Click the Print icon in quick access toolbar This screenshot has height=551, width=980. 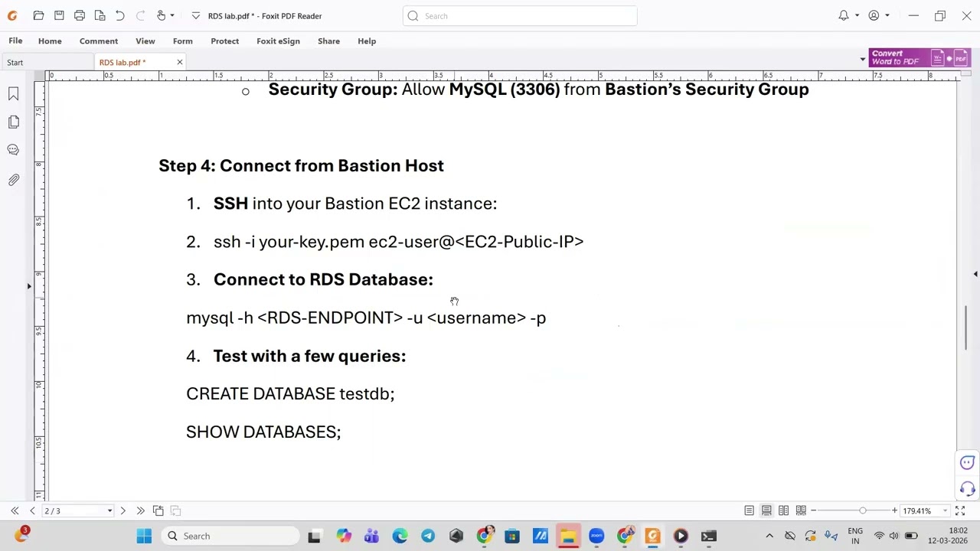point(80,15)
